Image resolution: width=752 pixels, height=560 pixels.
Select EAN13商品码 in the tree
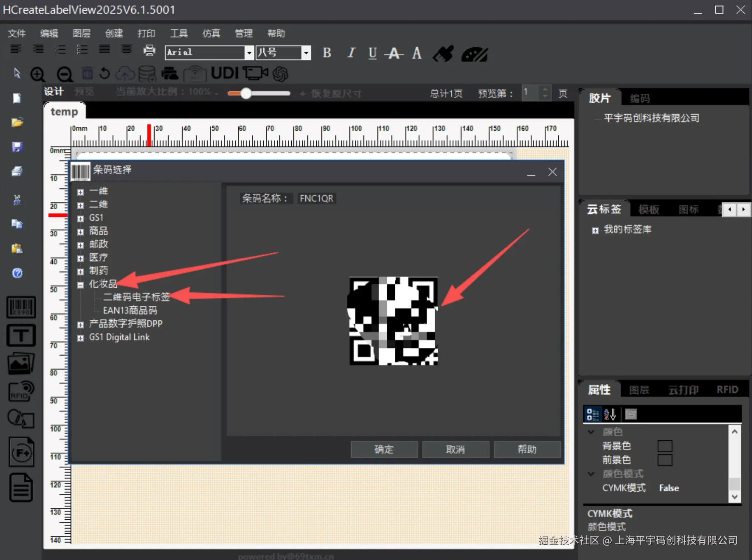click(x=130, y=310)
